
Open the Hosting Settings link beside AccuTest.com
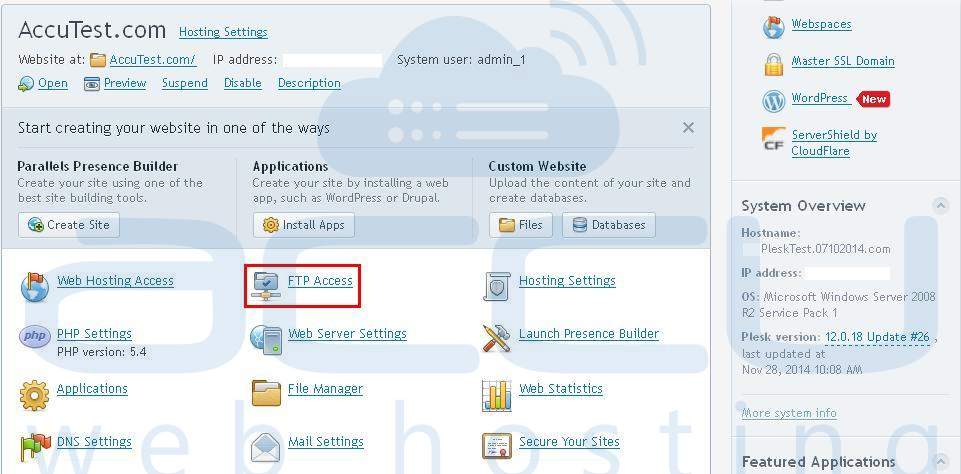223,32
